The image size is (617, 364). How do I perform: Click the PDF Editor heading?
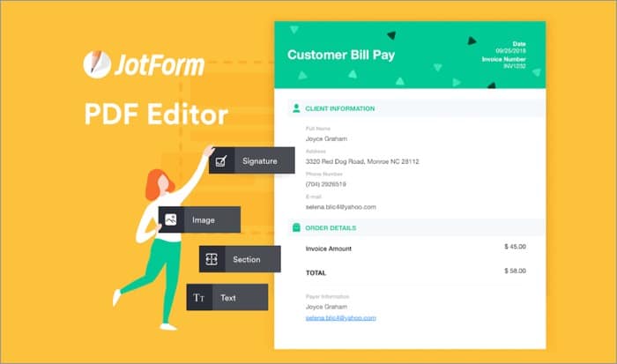click(156, 114)
